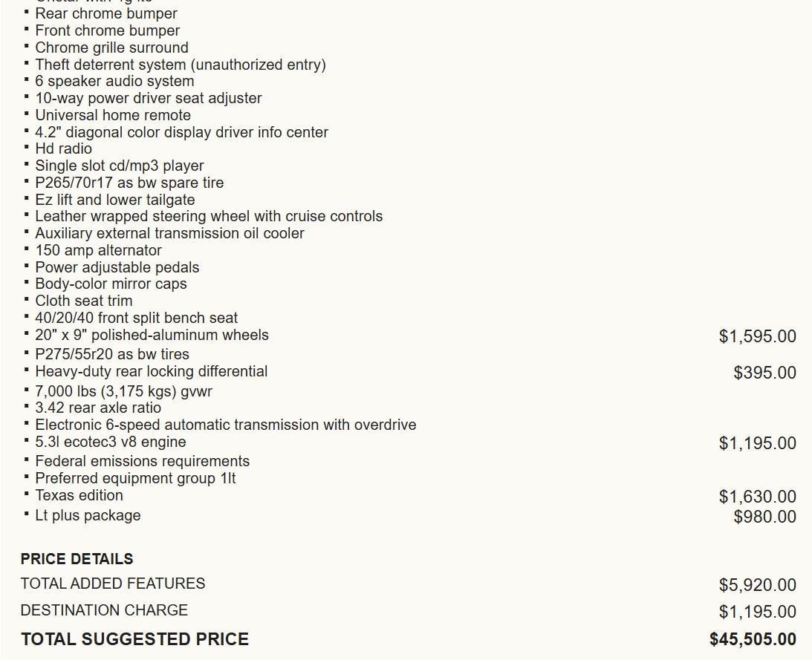
Task: Click the 150 amp alternator item
Action: coord(98,250)
